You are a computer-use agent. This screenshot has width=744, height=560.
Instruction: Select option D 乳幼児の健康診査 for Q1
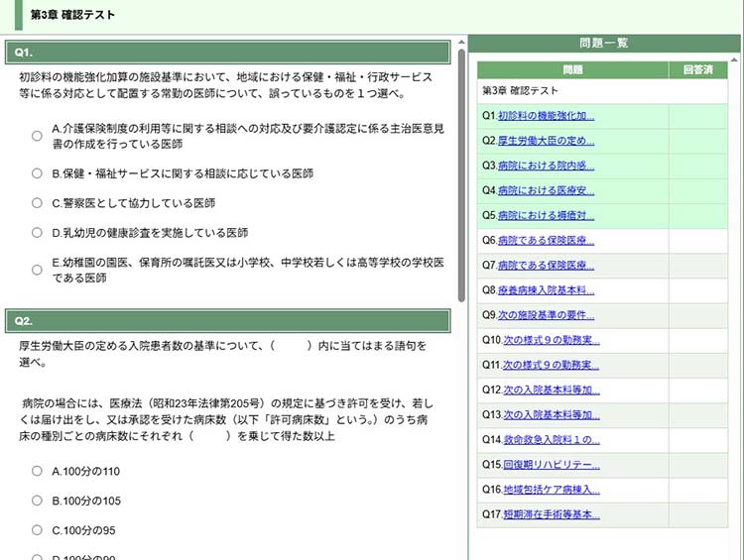point(37,233)
